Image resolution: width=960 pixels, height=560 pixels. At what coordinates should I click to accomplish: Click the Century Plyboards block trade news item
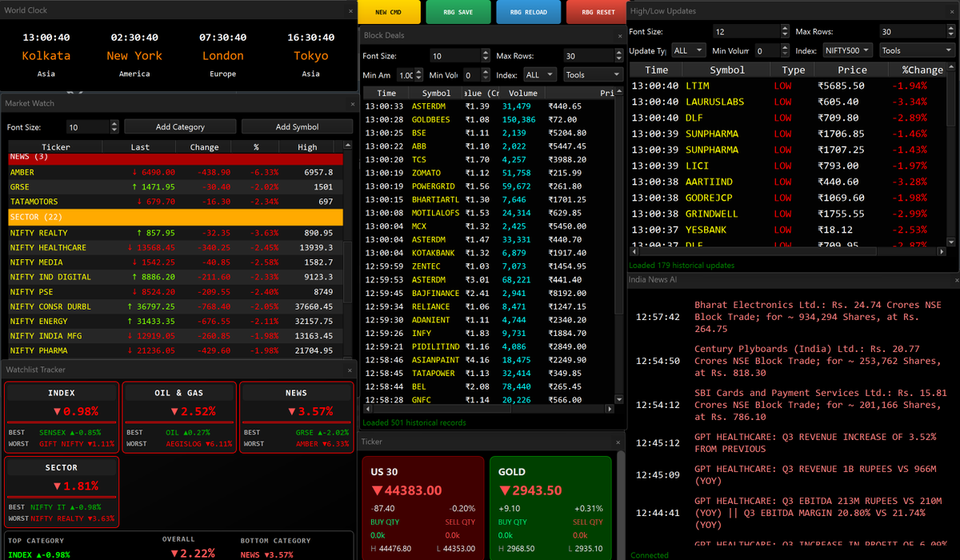pos(788,361)
